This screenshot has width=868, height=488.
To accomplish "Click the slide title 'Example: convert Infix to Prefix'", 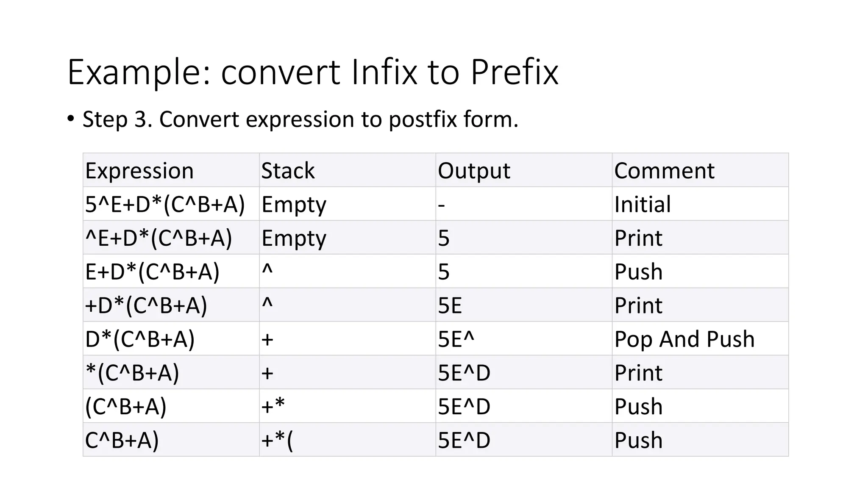I will click(x=313, y=72).
